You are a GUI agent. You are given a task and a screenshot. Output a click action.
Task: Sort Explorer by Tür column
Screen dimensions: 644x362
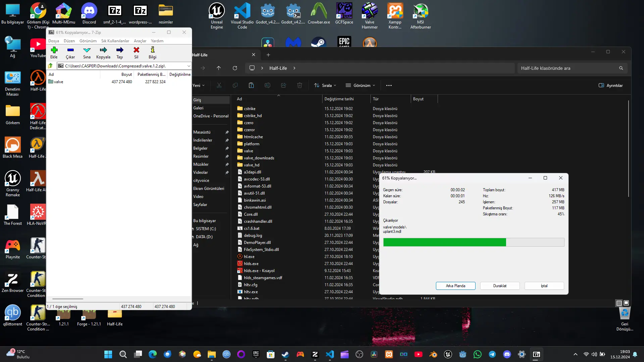[391, 99]
